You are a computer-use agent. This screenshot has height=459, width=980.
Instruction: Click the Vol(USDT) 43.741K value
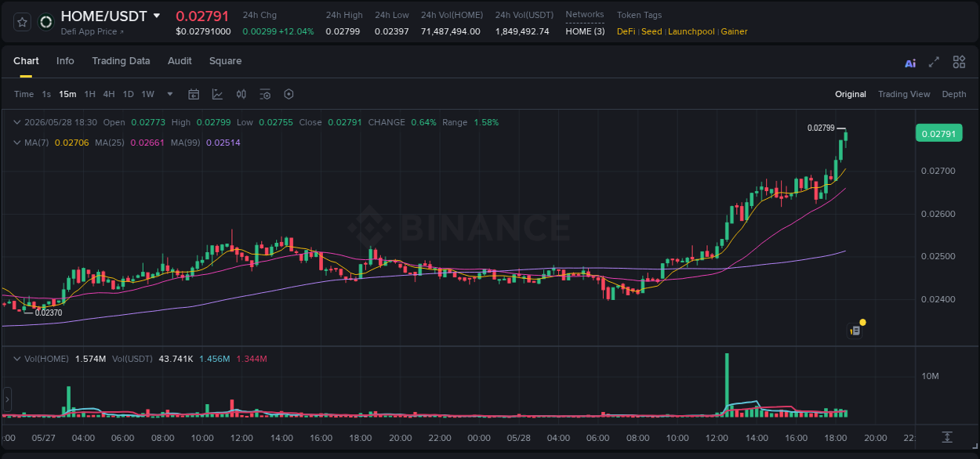pos(175,359)
